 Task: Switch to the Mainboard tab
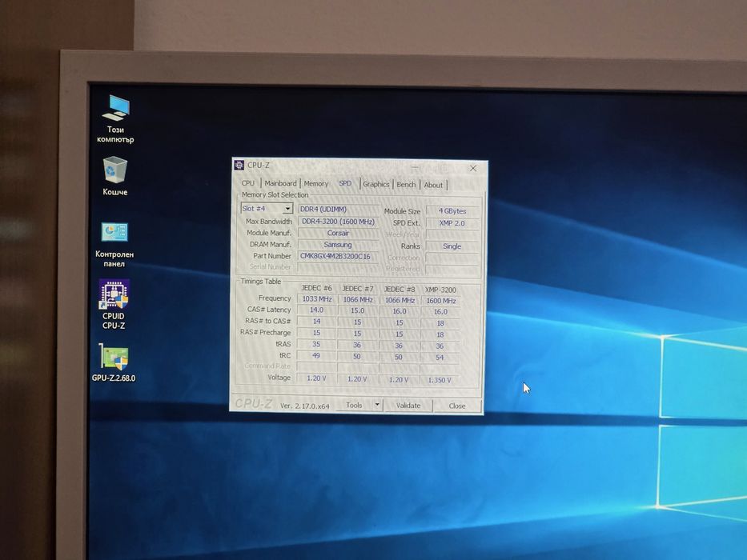point(280,183)
